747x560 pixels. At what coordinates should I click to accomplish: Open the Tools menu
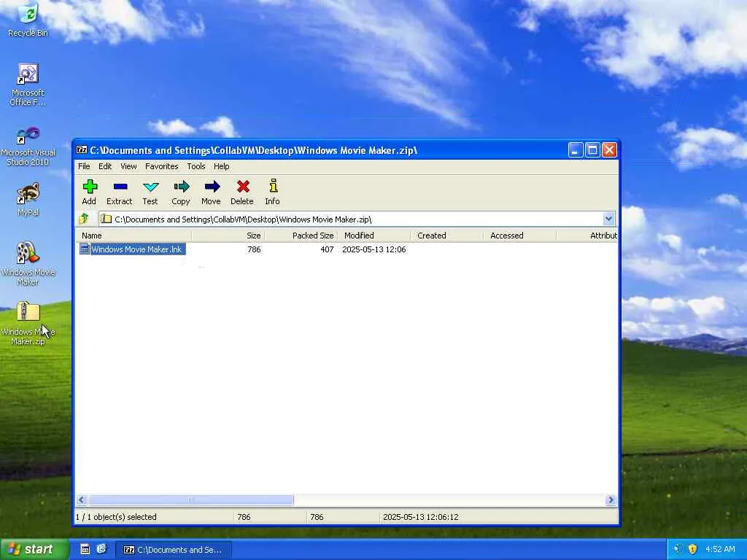click(x=196, y=166)
